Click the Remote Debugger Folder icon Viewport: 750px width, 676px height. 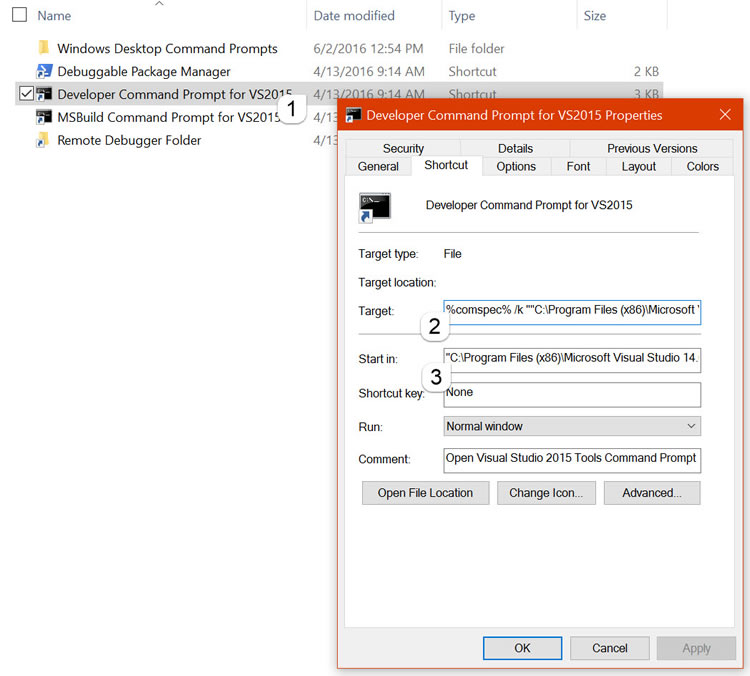43,140
